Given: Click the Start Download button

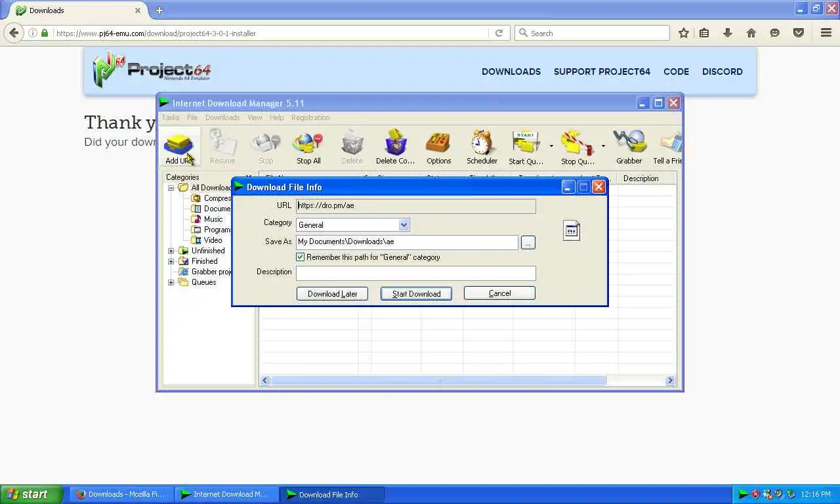Looking at the screenshot, I should click(x=416, y=293).
